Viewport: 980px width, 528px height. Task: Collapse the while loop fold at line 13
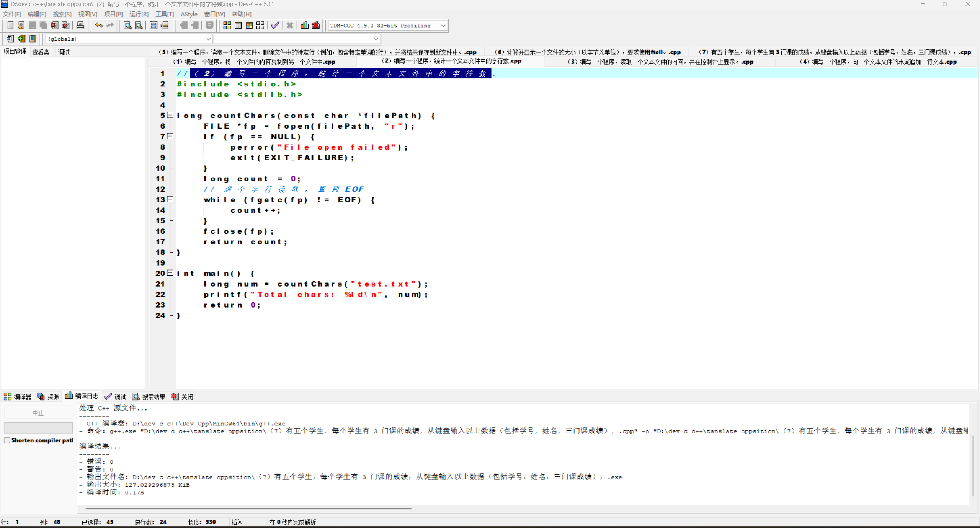click(170, 199)
